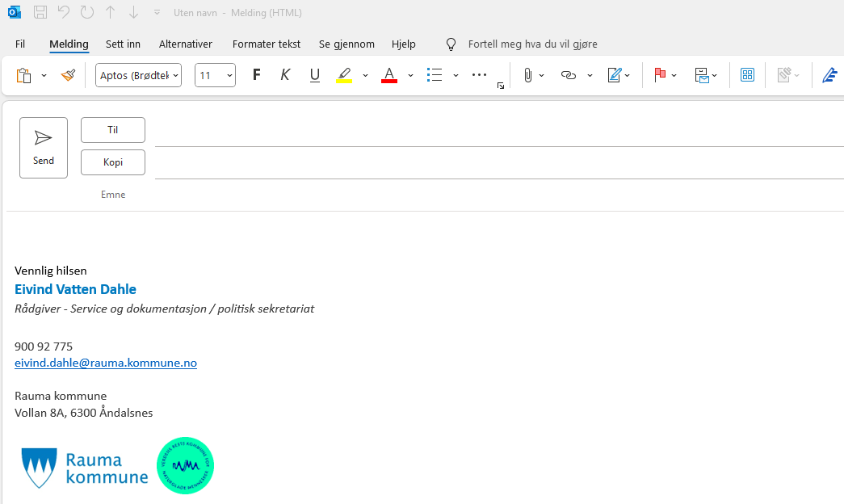
Task: Click the red follow-up flag icon
Action: click(660, 75)
